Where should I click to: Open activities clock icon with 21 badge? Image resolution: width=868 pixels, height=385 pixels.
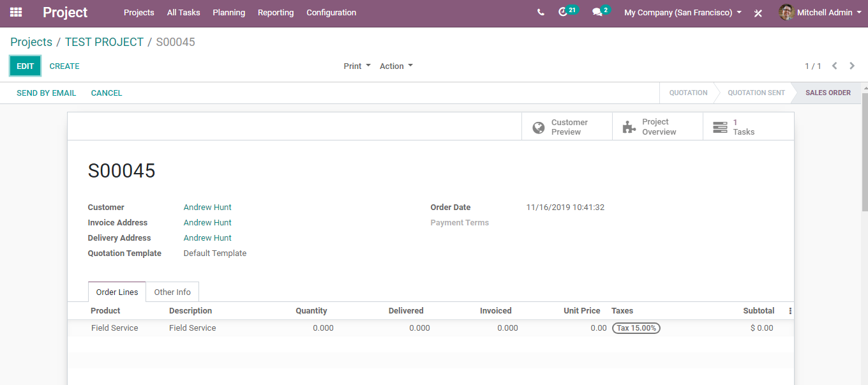pos(567,11)
